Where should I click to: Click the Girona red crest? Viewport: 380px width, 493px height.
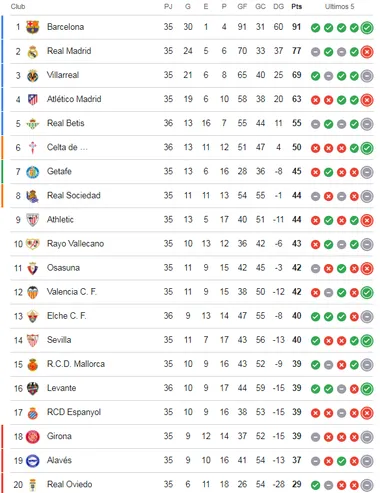[x=32, y=437]
